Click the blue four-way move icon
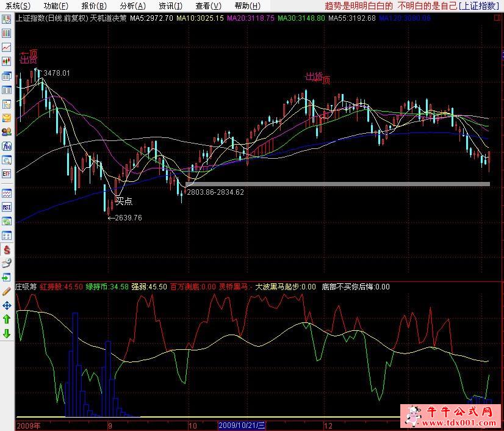Viewport: 504px width, 431px height. tap(7, 306)
